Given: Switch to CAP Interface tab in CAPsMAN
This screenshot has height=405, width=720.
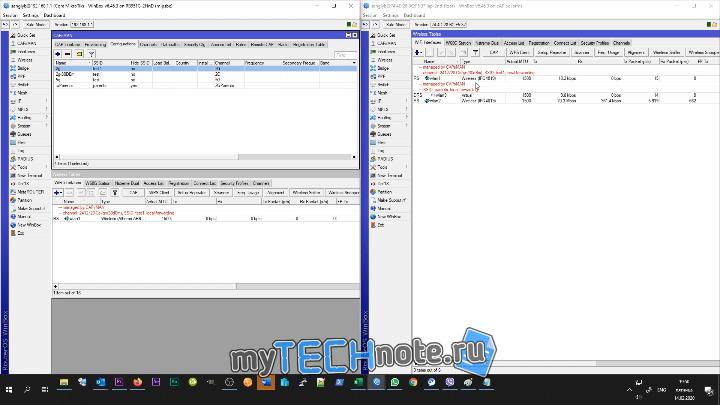Looking at the screenshot, I should (68, 45).
